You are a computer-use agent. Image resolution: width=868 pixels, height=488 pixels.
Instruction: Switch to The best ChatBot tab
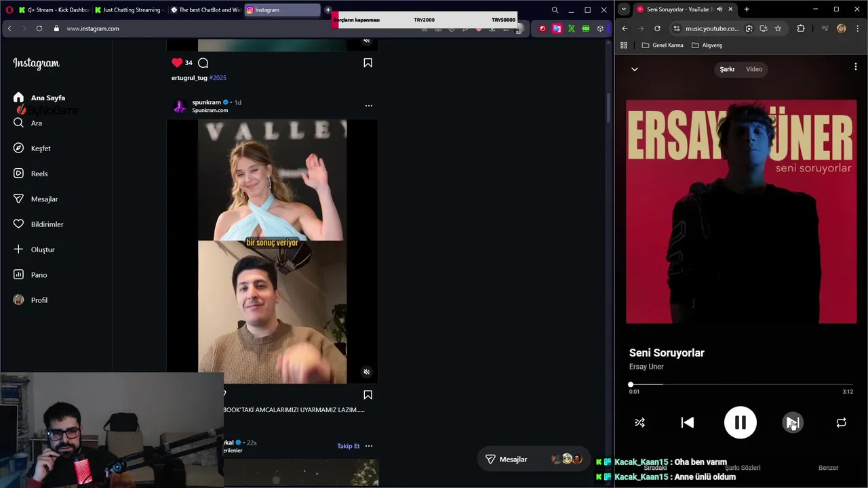[x=205, y=9]
